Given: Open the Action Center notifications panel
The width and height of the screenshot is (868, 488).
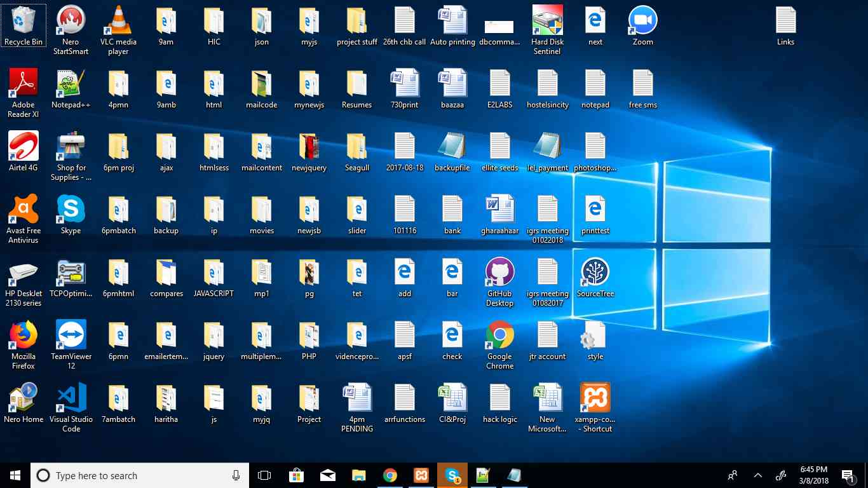Looking at the screenshot, I should [847, 475].
